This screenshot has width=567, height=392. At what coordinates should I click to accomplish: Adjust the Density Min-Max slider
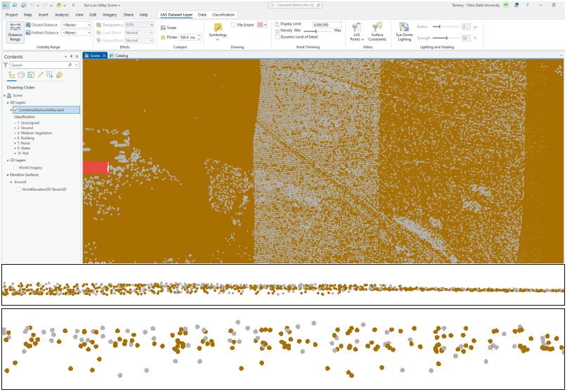317,31
